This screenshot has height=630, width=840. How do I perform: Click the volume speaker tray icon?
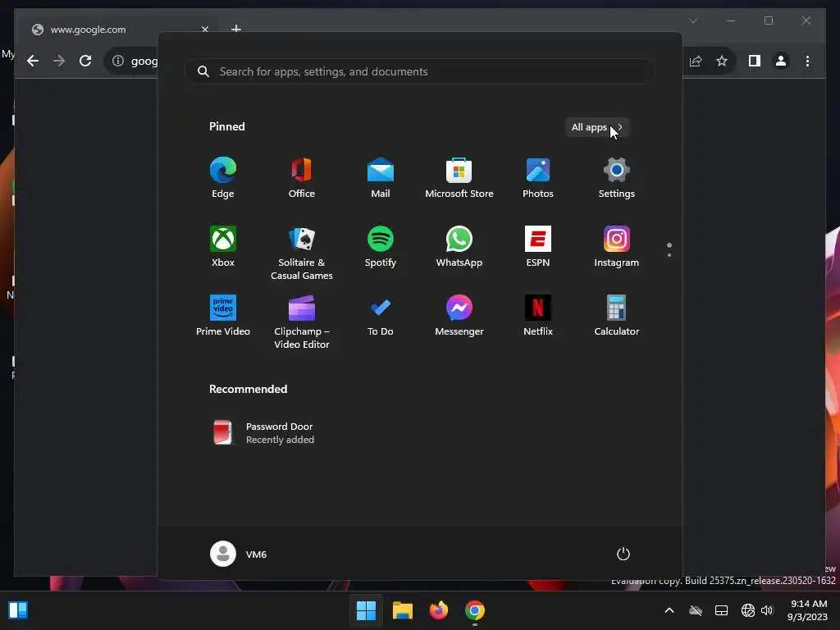click(767, 610)
